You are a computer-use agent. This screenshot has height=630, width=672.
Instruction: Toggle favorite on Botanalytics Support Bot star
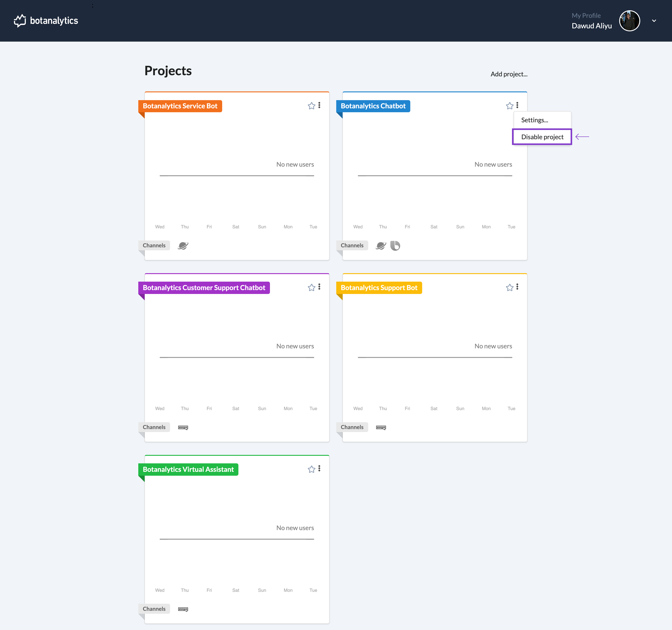508,288
